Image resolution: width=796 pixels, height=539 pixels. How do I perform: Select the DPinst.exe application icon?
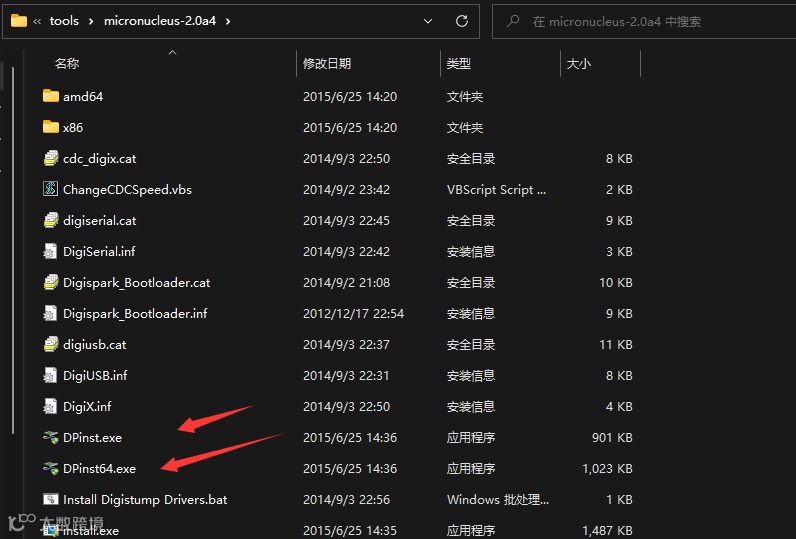51,437
